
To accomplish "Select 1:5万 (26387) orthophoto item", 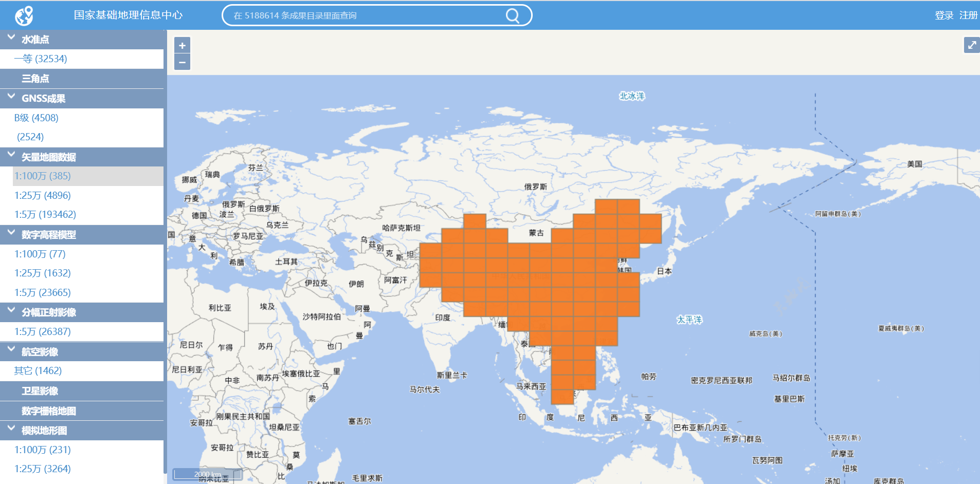I will click(x=43, y=331).
